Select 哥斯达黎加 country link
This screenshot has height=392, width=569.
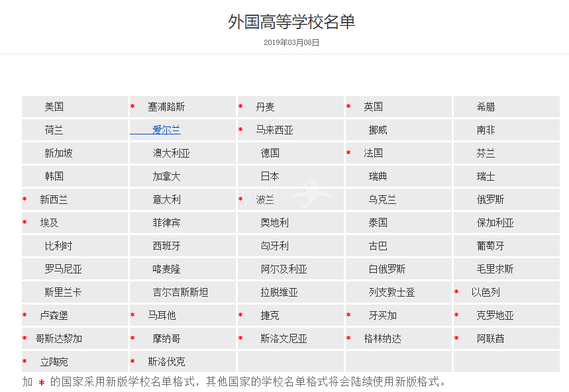tap(59, 338)
